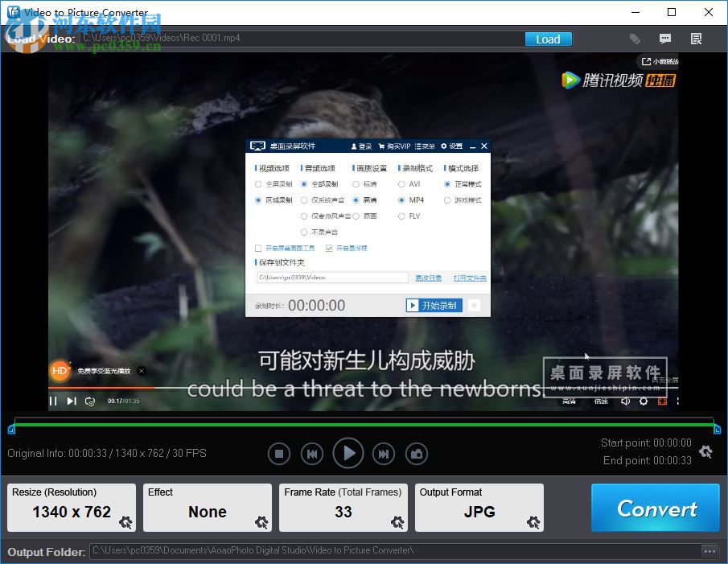Click the Stop playback icon
This screenshot has height=564, width=728.
(x=278, y=454)
